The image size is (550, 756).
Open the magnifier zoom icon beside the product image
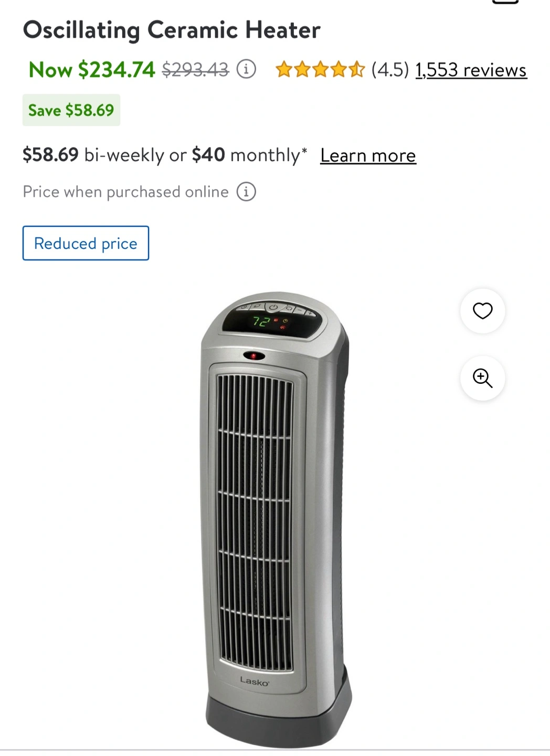482,378
